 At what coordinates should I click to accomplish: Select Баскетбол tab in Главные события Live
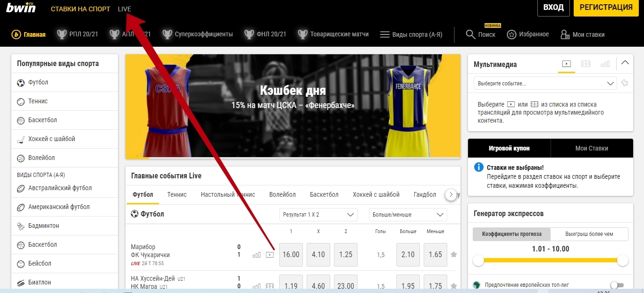tap(324, 194)
